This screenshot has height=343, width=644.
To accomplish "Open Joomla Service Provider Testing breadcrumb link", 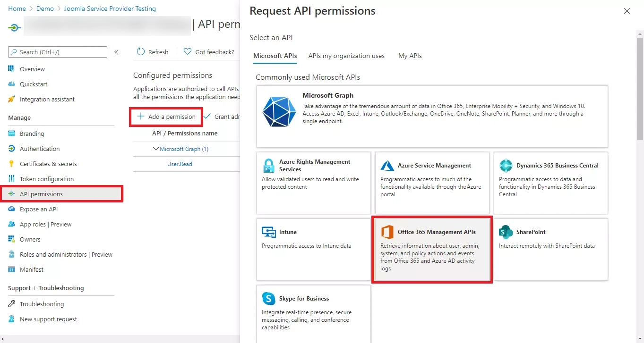I will (x=110, y=8).
